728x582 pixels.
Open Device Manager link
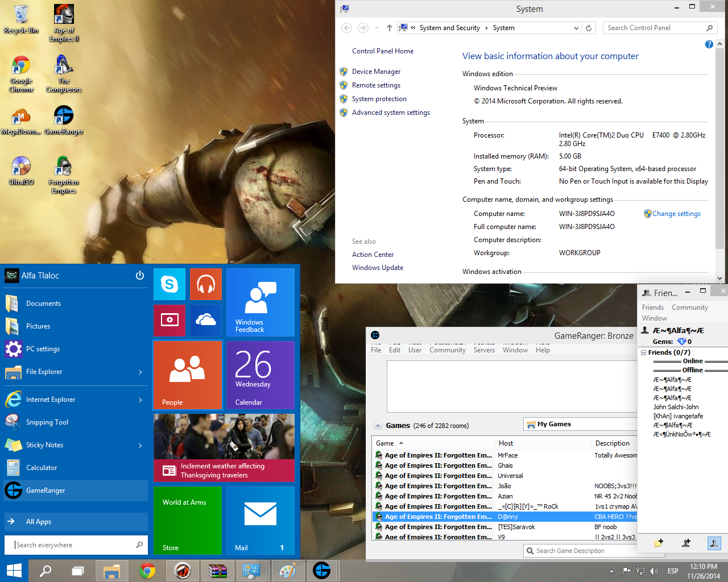[376, 72]
